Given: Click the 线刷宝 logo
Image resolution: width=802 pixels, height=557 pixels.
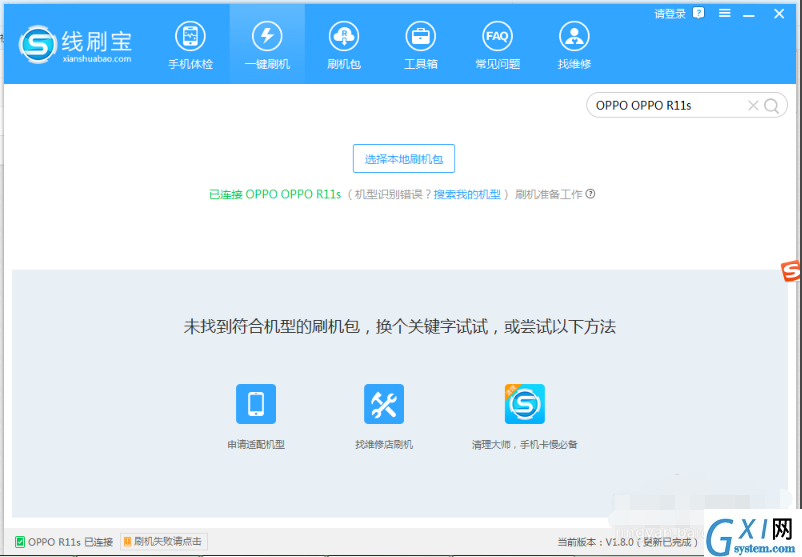Looking at the screenshot, I should 75,44.
